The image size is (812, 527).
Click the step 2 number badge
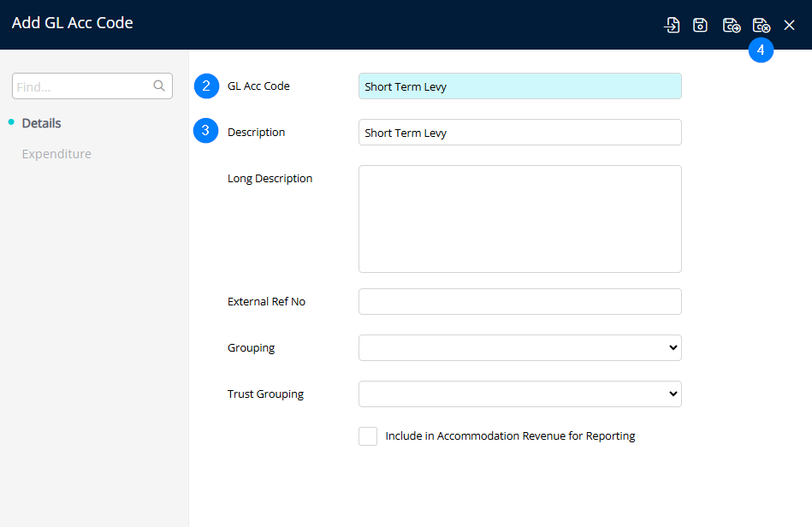point(206,86)
